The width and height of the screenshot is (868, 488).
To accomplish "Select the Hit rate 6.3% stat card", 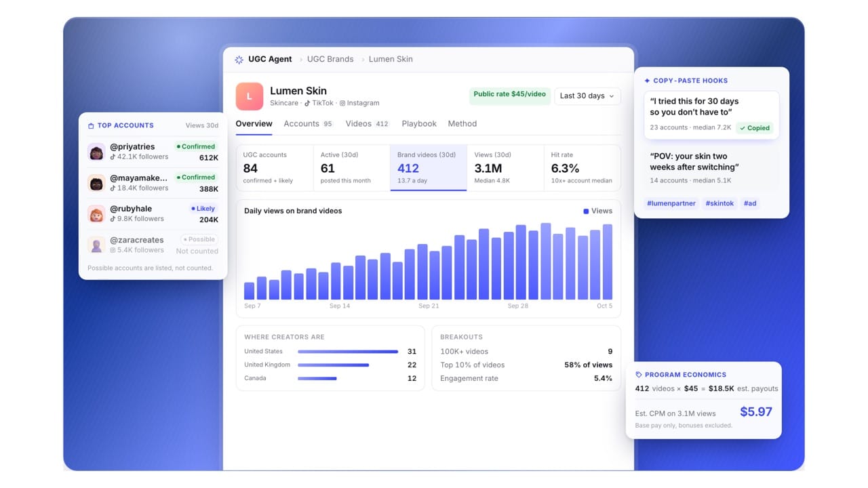I will click(582, 167).
